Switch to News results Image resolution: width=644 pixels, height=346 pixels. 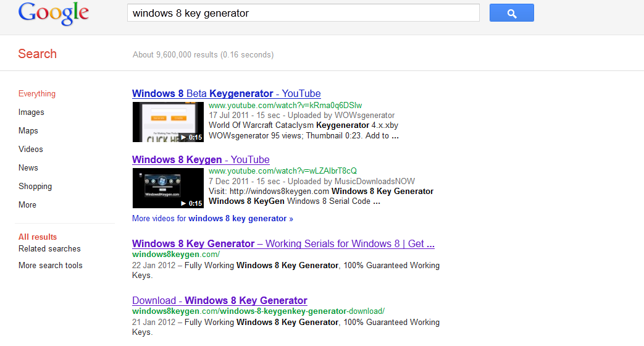tap(28, 167)
